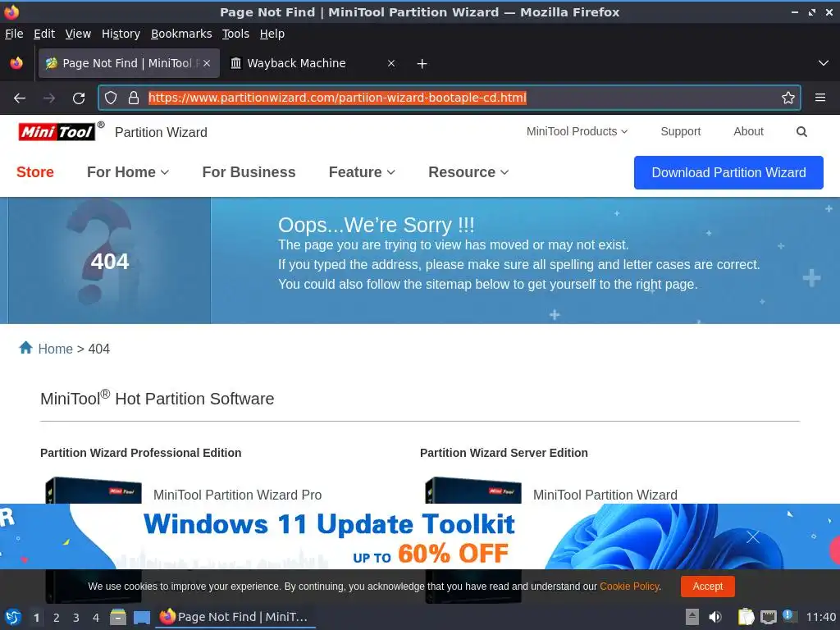
Task: Open MiniTool Partition Wizard Pro link
Action: (x=237, y=495)
